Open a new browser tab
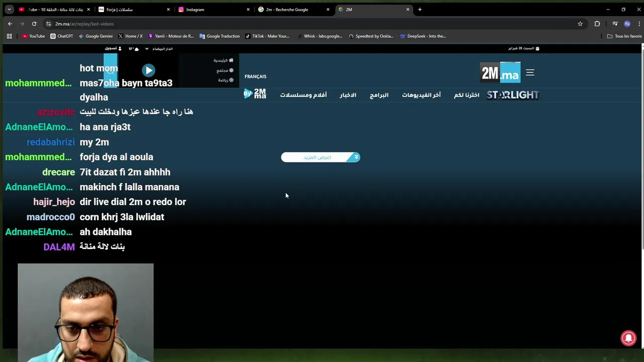The width and height of the screenshot is (644, 362). (420, 10)
